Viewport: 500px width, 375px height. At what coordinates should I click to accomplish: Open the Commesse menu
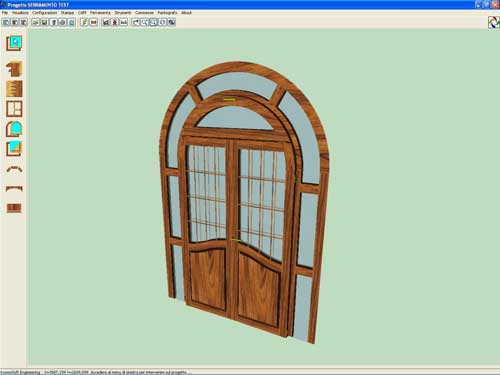click(x=144, y=13)
